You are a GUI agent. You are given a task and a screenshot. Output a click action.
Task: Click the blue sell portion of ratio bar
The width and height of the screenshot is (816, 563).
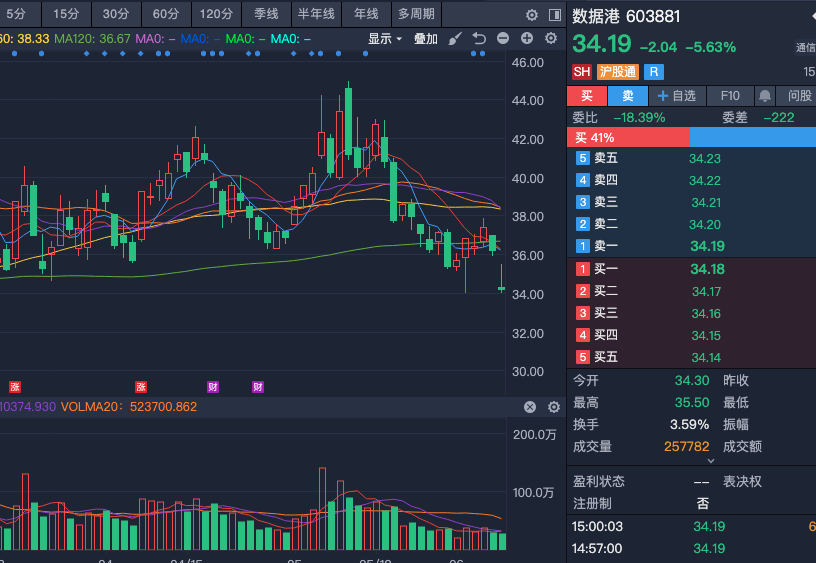753,137
